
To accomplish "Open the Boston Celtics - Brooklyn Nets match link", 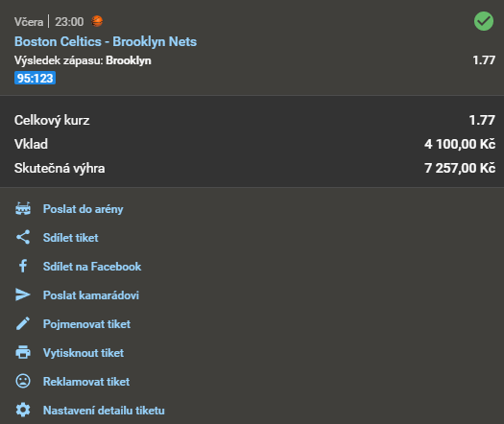I will 106,41.
